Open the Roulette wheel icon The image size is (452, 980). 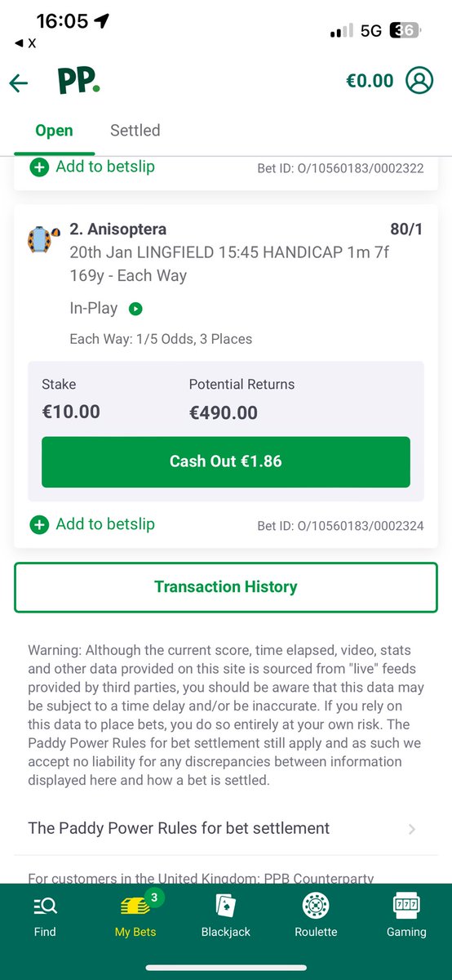(x=316, y=905)
